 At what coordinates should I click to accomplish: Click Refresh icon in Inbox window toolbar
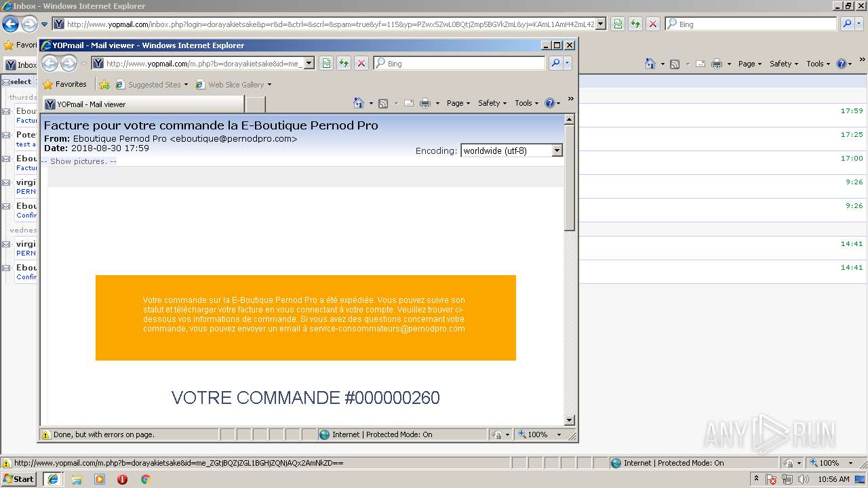tap(635, 24)
